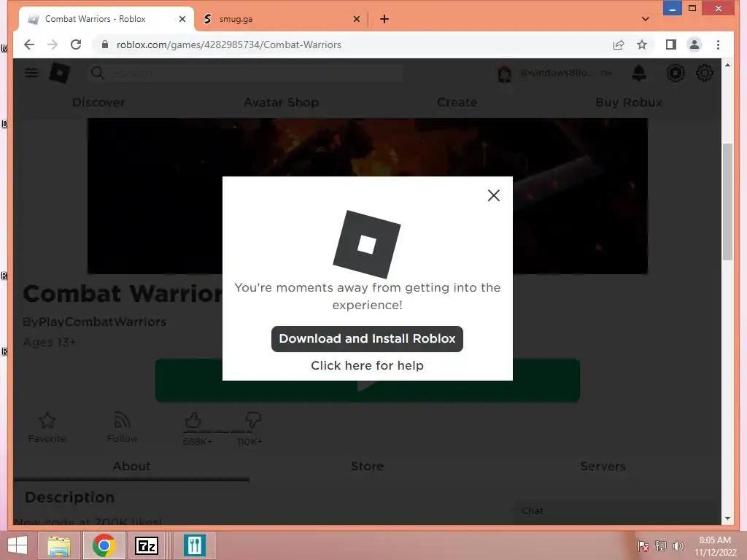Open the Action Center flag icon
The height and width of the screenshot is (560, 747).
pyautogui.click(x=643, y=546)
